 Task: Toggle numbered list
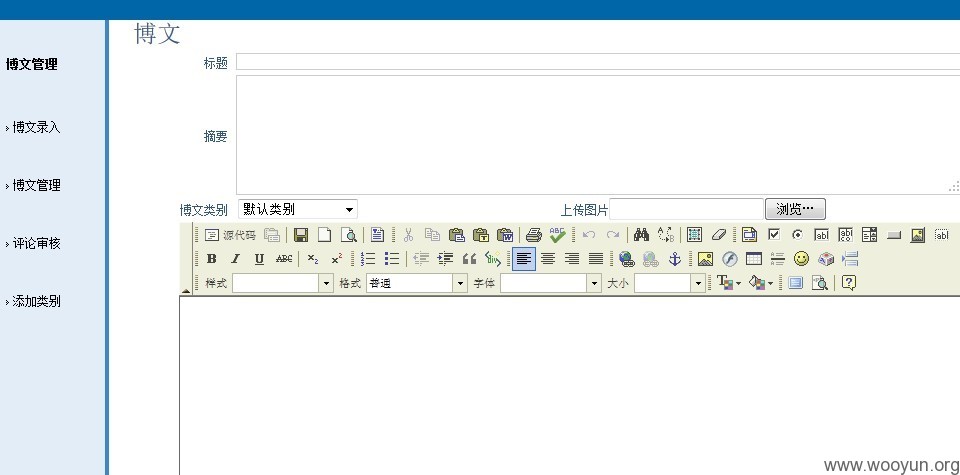[368, 259]
